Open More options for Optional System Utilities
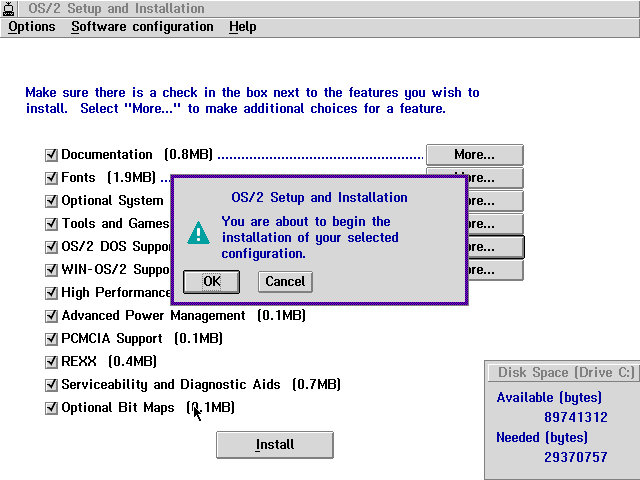 495,201
